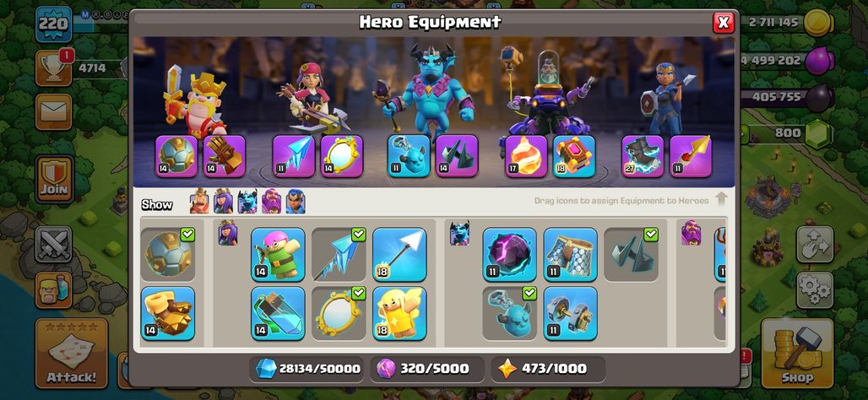Select the Giant Arrow equipment icon

399,255
